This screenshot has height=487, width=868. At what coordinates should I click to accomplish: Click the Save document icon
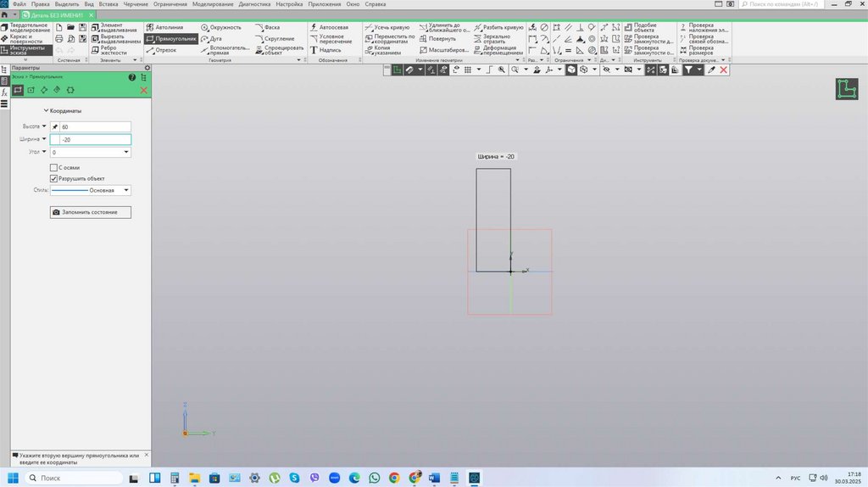pos(82,27)
